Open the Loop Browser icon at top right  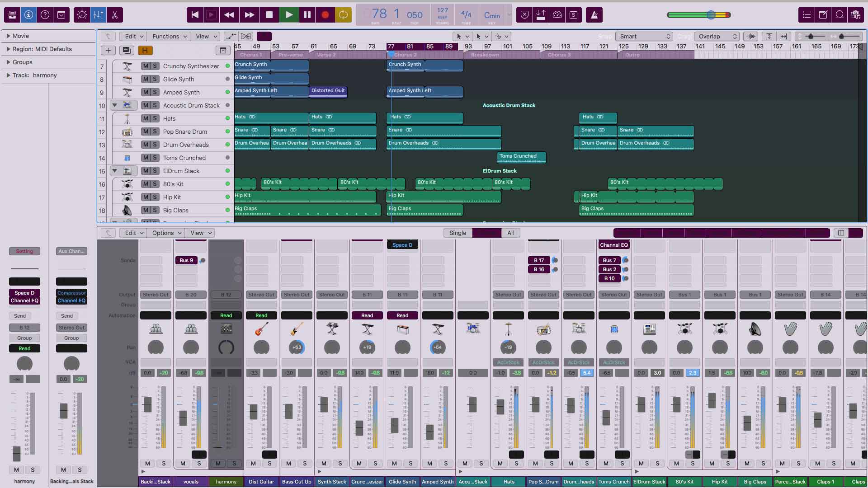click(x=840, y=15)
